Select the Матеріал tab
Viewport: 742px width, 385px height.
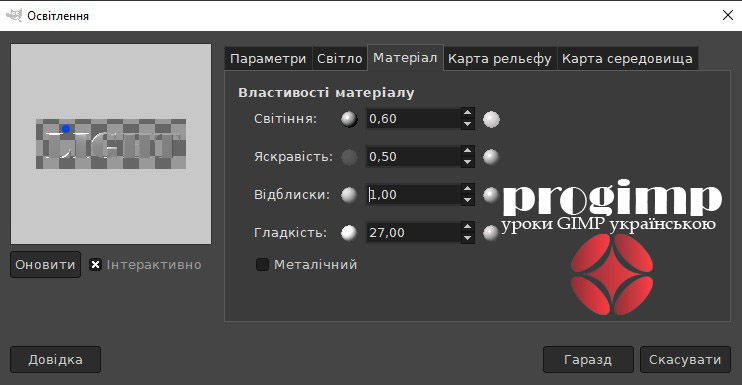405,58
